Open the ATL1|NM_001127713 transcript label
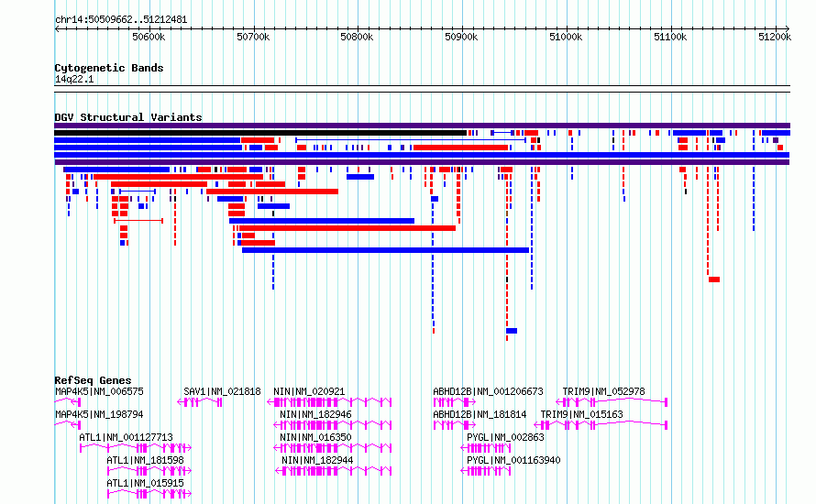Viewport: 816px width, 504px height. 126,437
